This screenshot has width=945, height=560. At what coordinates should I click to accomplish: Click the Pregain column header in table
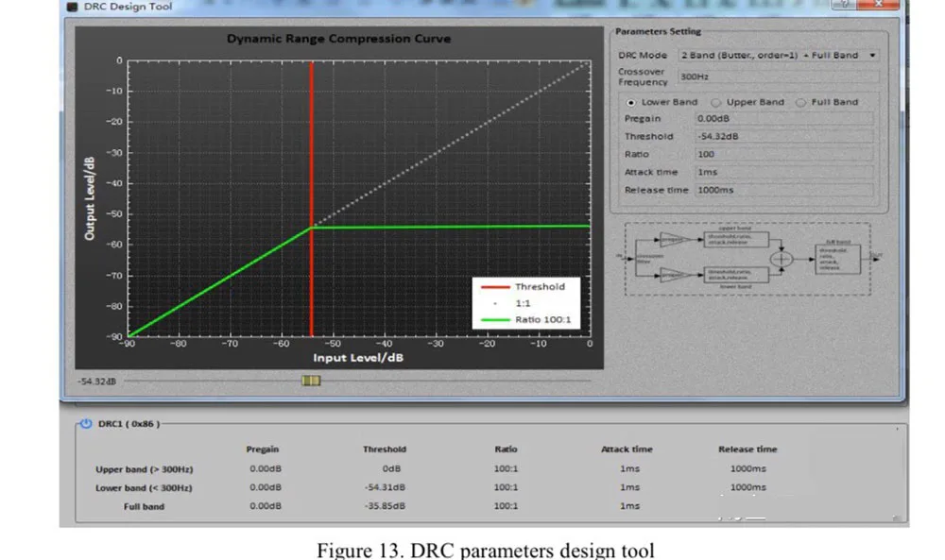262,450
